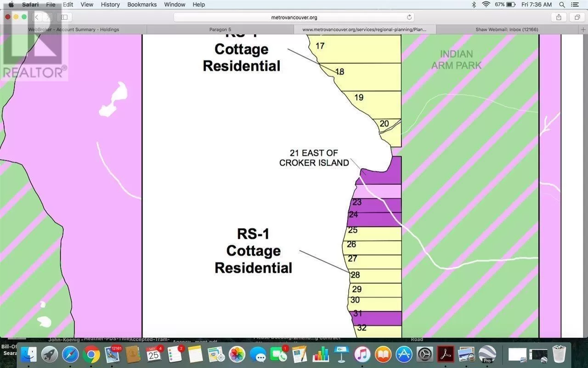Open the Bluetooth status menu

pyautogui.click(x=474, y=5)
